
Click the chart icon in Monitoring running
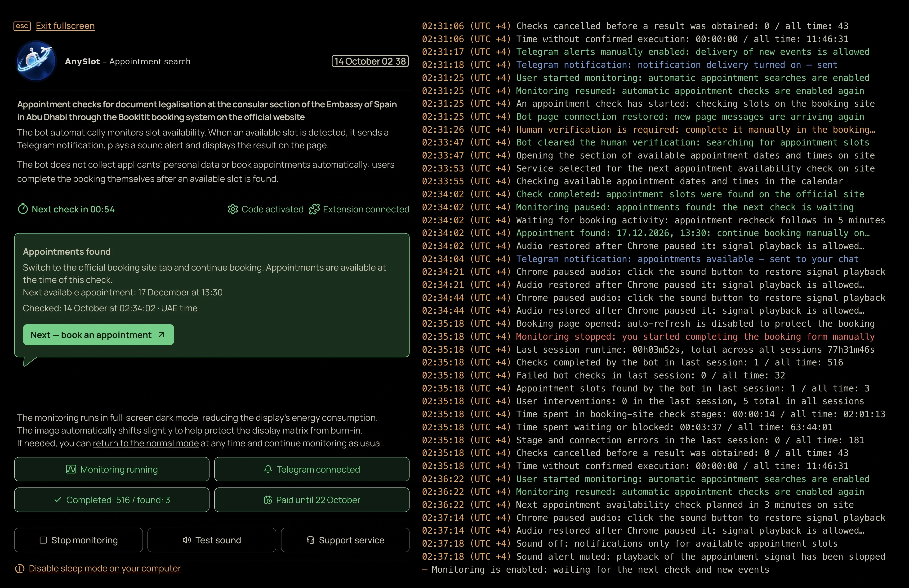click(x=71, y=469)
